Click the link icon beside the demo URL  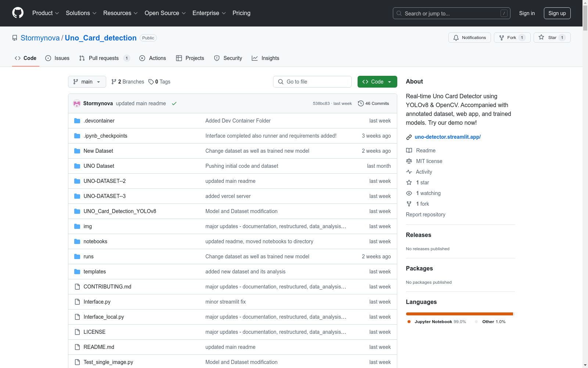(x=409, y=137)
